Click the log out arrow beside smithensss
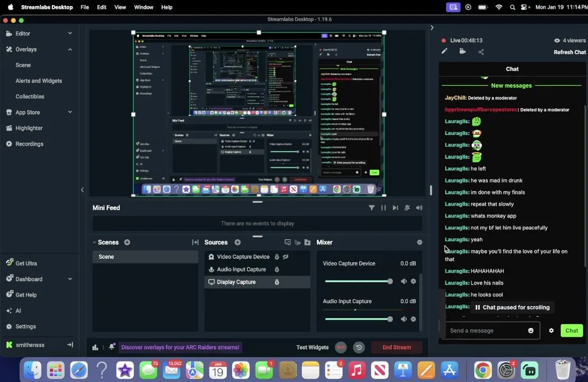The width and height of the screenshot is (588, 382). pyautogui.click(x=70, y=344)
